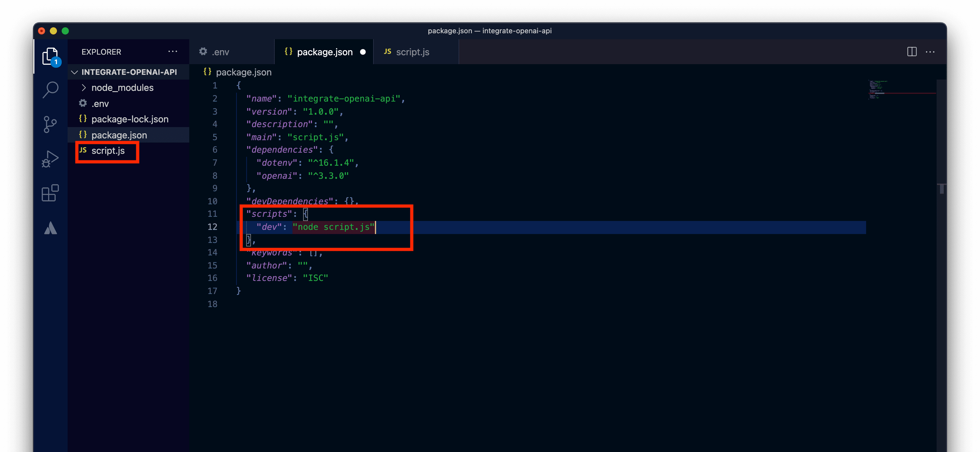The height and width of the screenshot is (452, 980).
Task: Click the Split Editor Right icon
Action: [911, 52]
